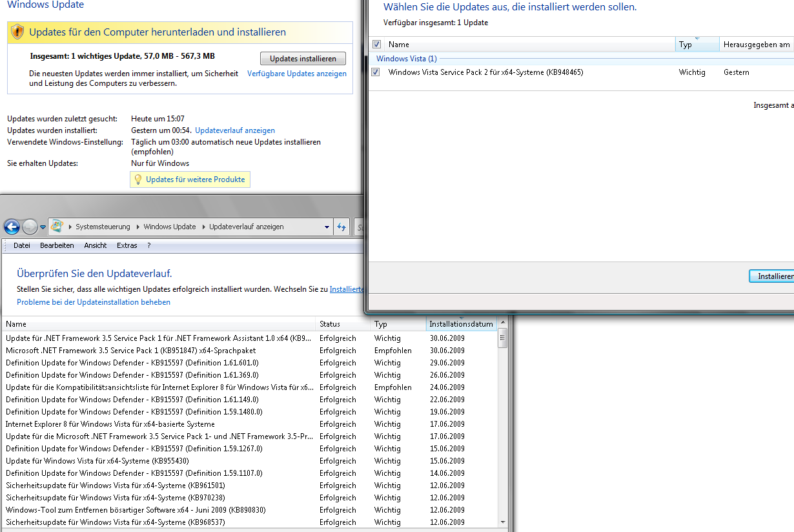Select the Systemsteuerung breadcrumb
Image resolution: width=794 pixels, height=532 pixels.
click(x=103, y=227)
